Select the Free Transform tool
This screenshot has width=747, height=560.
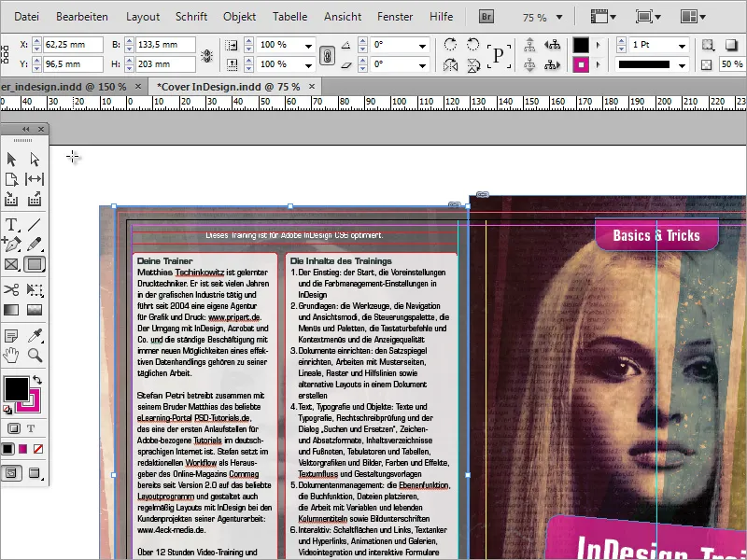point(35,289)
